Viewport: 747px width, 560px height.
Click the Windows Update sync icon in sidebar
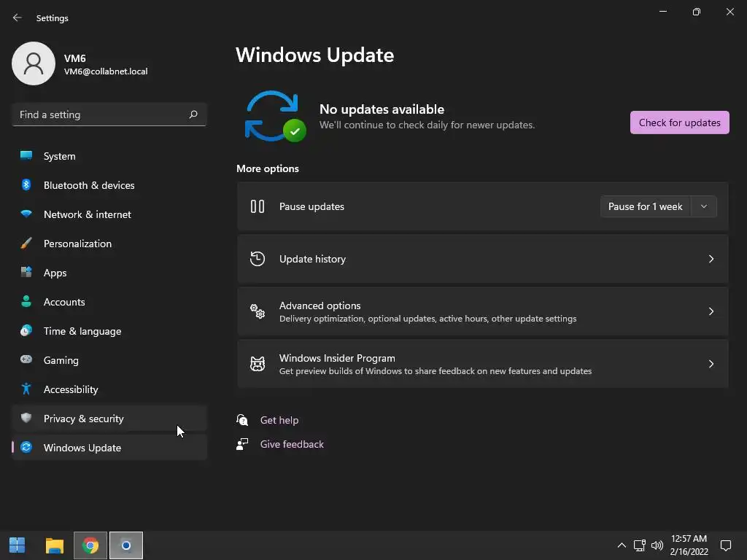click(x=26, y=447)
